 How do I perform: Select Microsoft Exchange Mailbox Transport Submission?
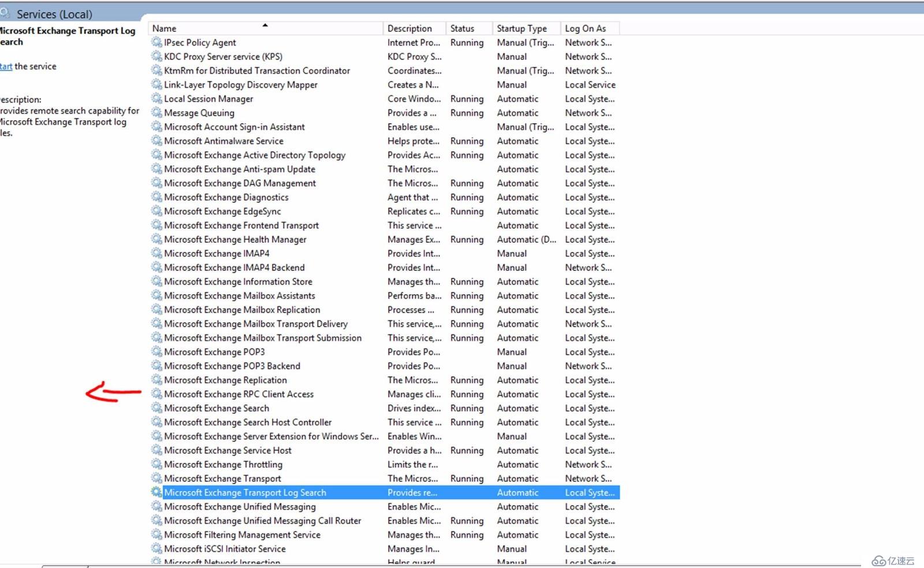pyautogui.click(x=263, y=337)
